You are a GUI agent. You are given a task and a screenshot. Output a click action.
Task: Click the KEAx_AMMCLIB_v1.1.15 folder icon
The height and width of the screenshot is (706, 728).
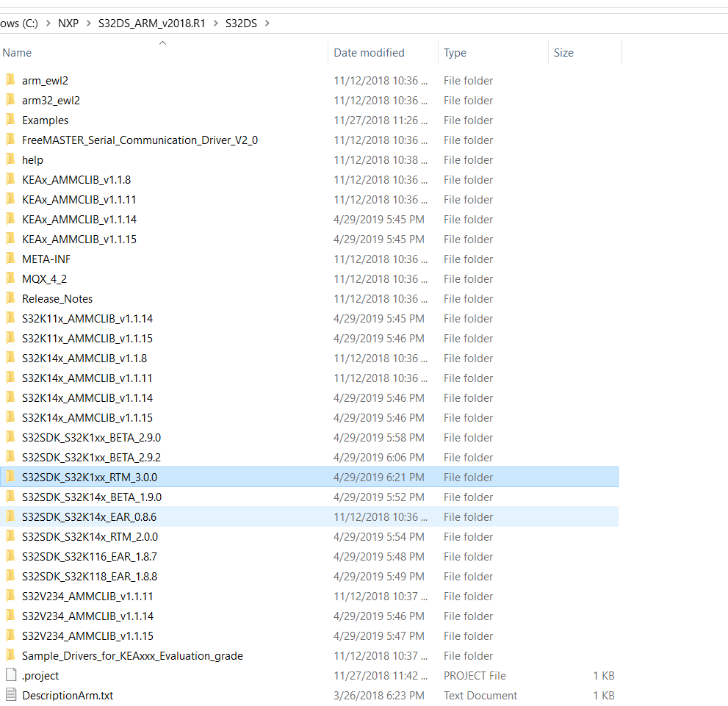tap(11, 239)
